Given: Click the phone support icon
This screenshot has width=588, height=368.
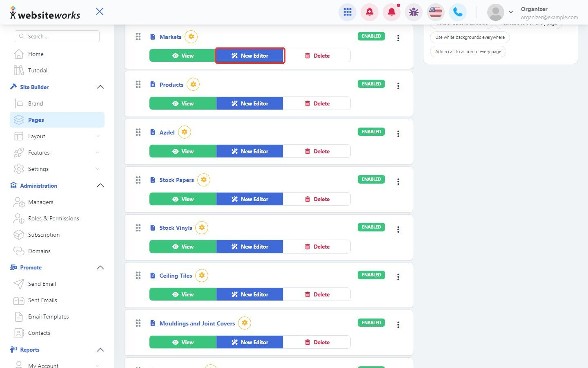Looking at the screenshot, I should click(458, 12).
